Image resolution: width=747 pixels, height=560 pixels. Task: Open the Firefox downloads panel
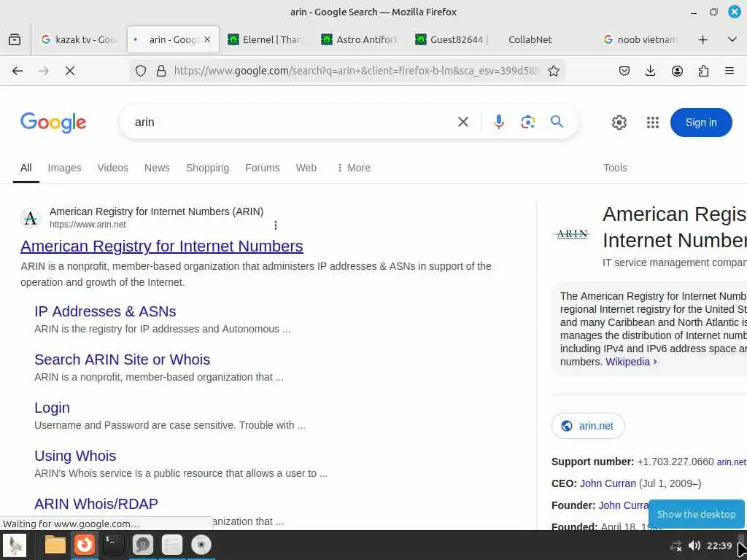(650, 71)
